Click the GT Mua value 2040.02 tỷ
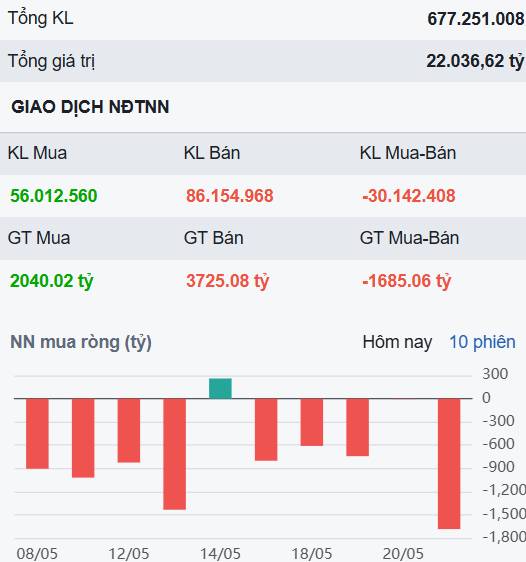The height and width of the screenshot is (562, 526). point(52,281)
